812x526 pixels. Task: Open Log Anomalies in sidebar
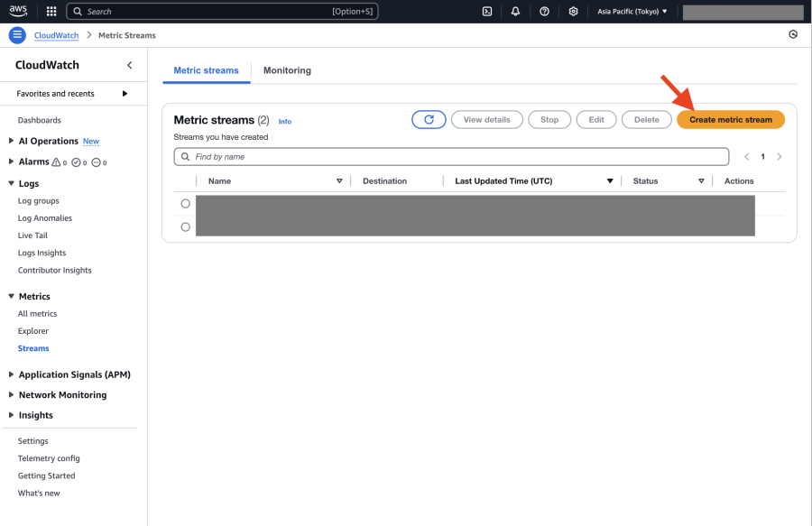coord(45,218)
